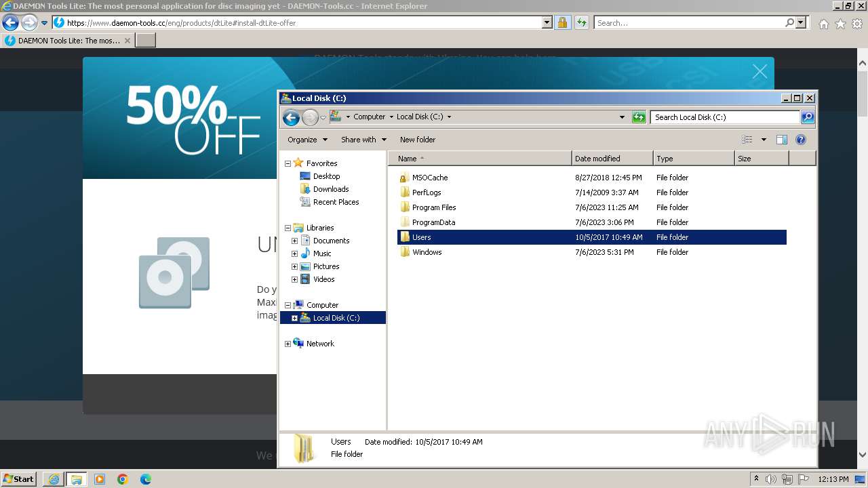Open the Explorer address history dropdown

pyautogui.click(x=622, y=117)
